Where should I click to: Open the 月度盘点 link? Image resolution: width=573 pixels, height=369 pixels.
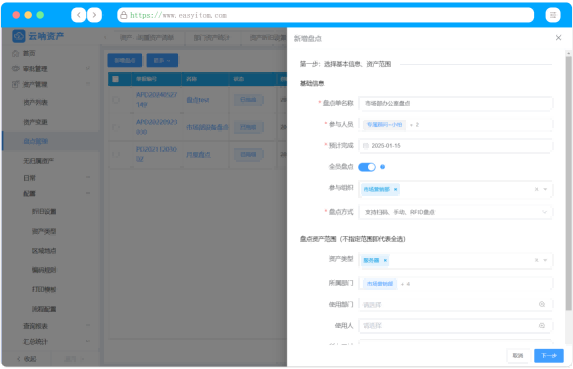198,155
